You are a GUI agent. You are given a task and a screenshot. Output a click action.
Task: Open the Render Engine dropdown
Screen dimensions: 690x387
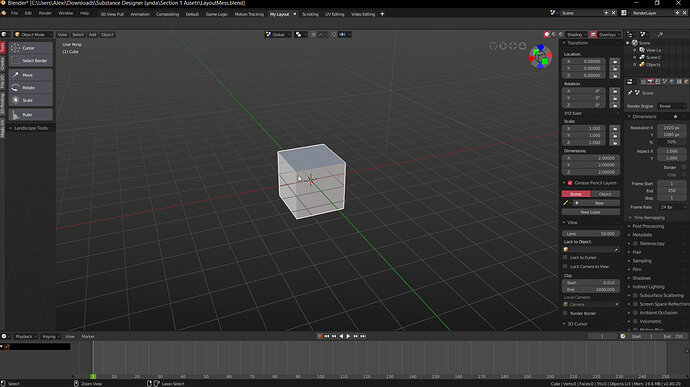(x=672, y=106)
